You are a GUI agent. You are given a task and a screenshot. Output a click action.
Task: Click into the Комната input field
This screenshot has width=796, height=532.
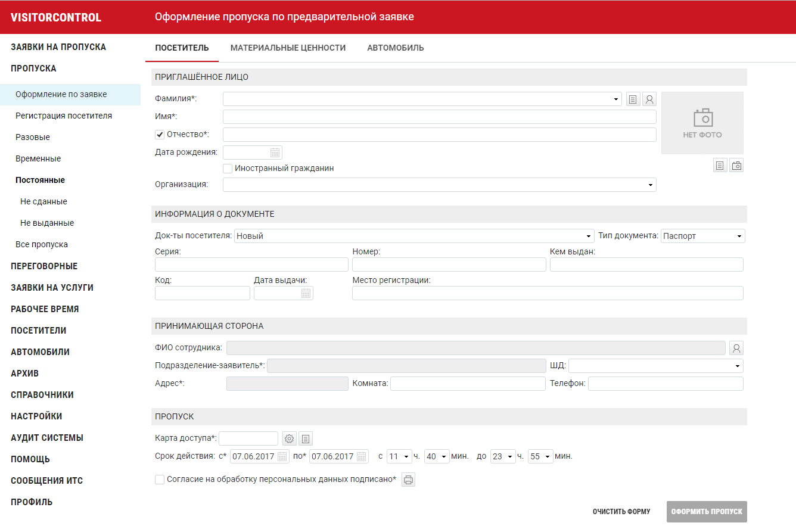pos(468,384)
